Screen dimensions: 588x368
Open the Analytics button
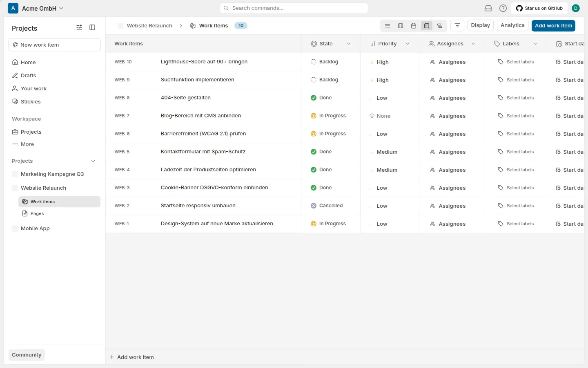point(512,25)
